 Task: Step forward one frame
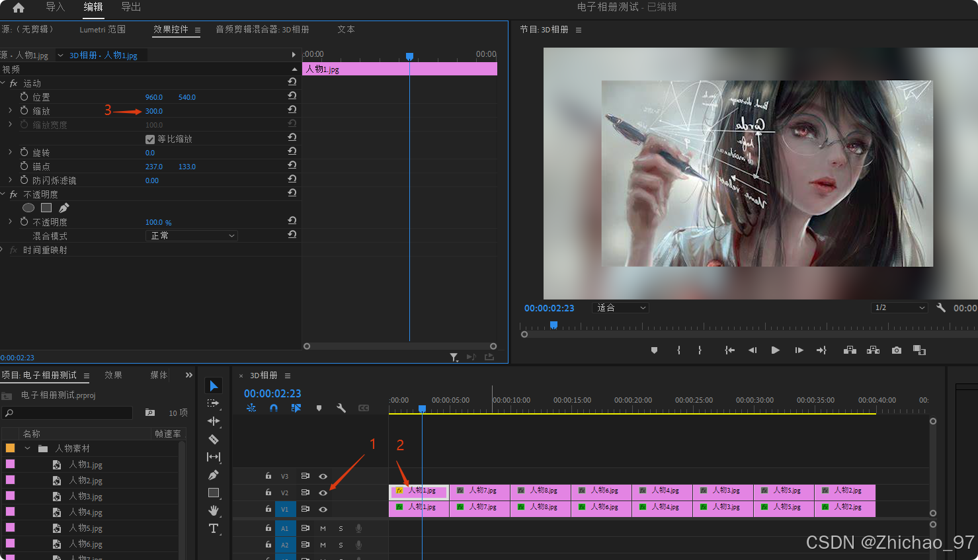(x=799, y=350)
